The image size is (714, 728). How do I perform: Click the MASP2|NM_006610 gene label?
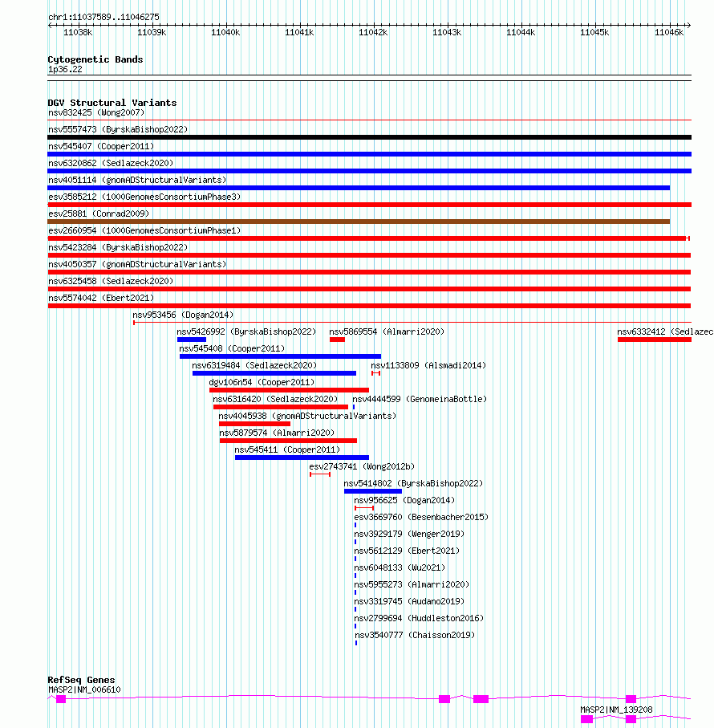coord(84,690)
